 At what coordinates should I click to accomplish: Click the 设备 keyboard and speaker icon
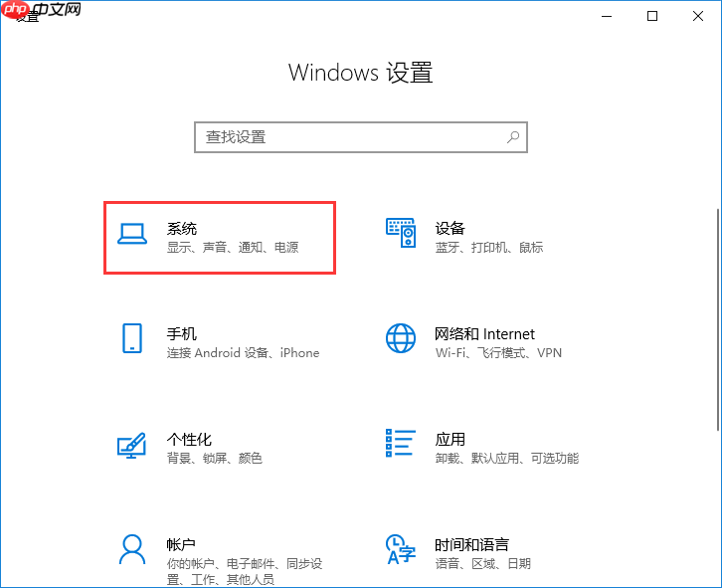click(x=401, y=233)
